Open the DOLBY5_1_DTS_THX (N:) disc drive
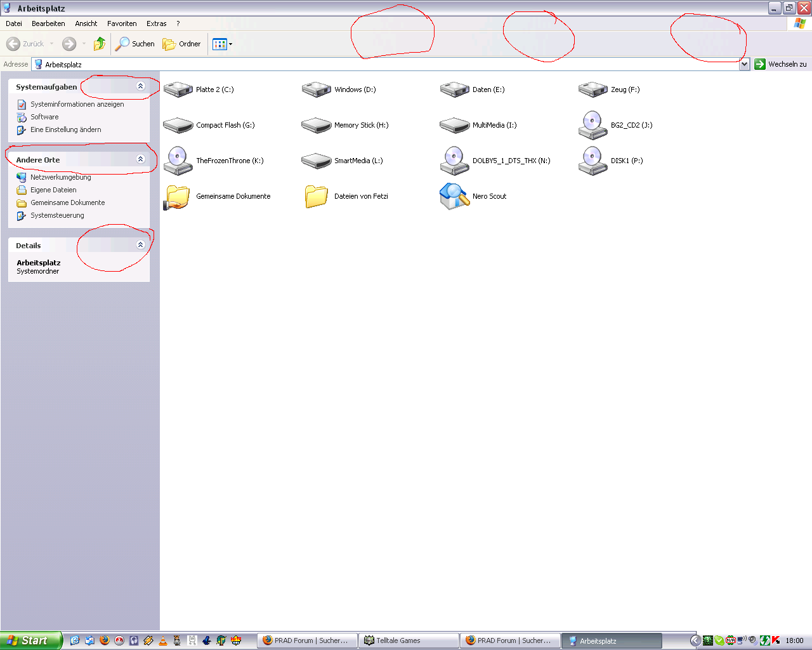Viewport: 812px width, 650px height. [454, 161]
